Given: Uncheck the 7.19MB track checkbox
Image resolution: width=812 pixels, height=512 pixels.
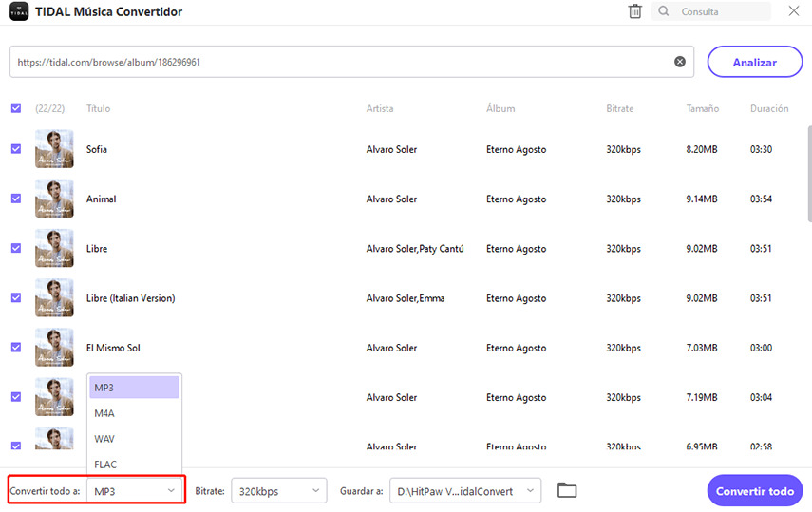Looking at the screenshot, I should (x=16, y=397).
